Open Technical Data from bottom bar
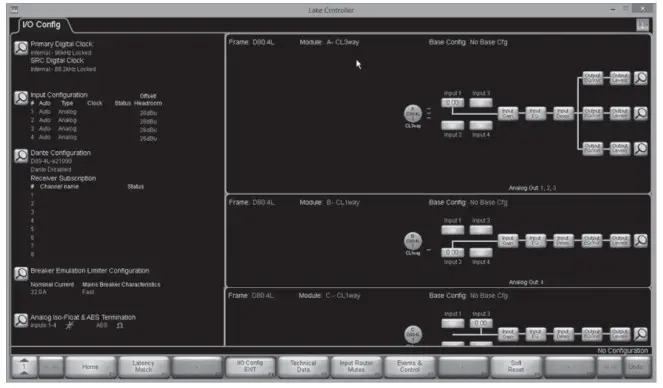 [x=303, y=366]
